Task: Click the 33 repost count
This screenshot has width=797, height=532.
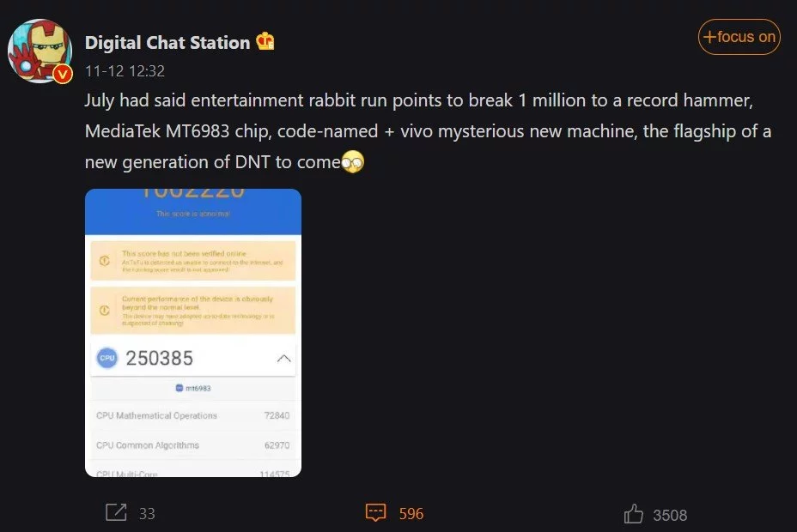Action: (147, 514)
